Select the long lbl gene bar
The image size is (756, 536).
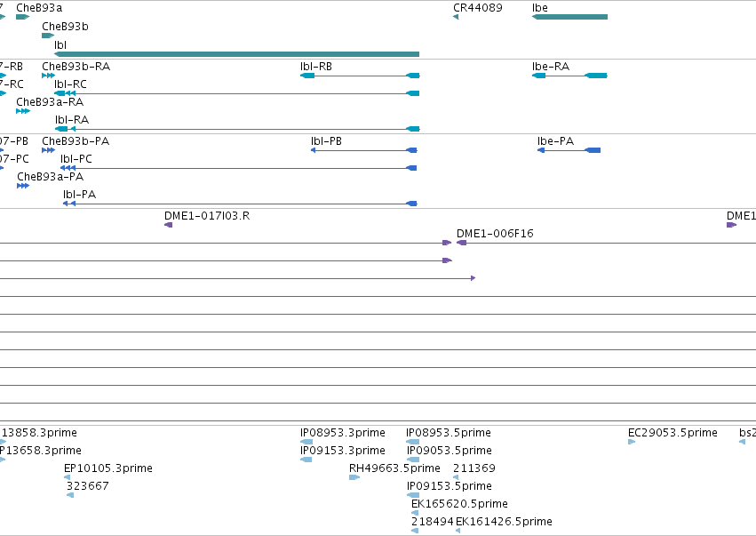click(236, 54)
